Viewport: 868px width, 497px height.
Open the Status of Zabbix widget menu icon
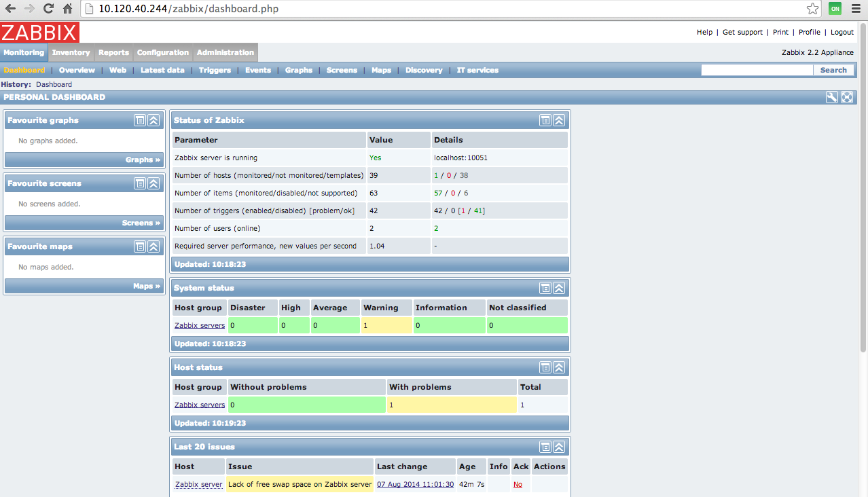coord(545,120)
